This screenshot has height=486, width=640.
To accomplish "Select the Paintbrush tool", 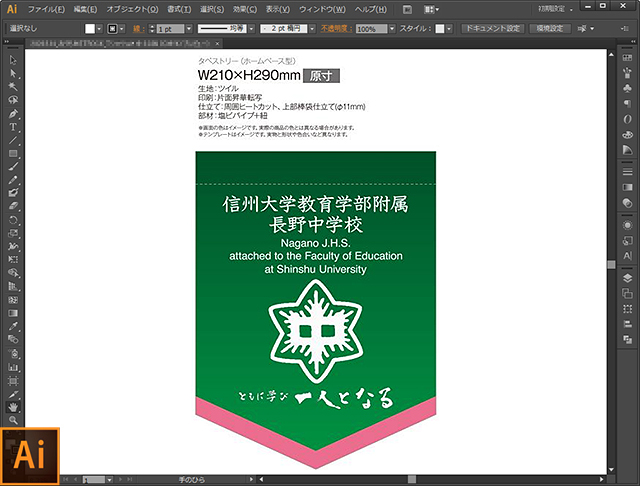I will point(13,166).
